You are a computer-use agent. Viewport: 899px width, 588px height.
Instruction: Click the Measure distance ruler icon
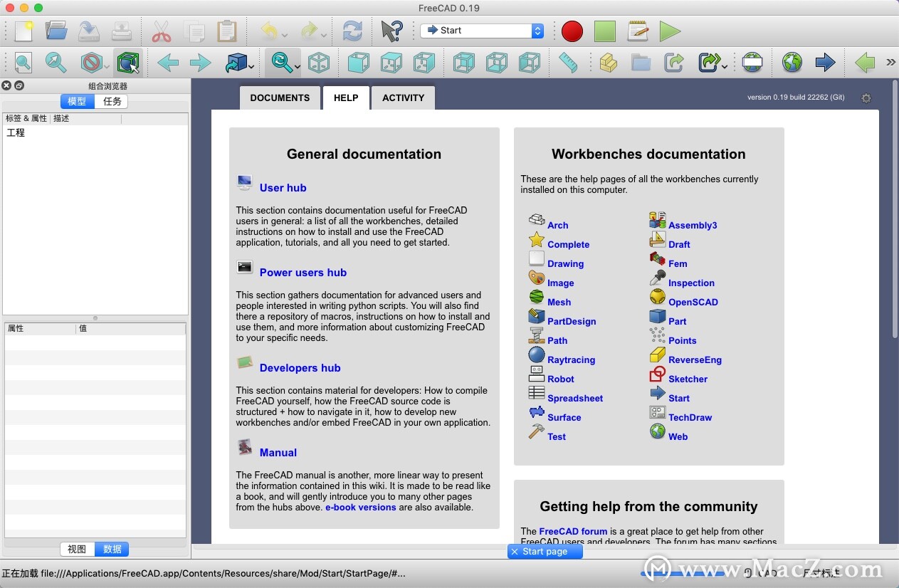point(568,63)
